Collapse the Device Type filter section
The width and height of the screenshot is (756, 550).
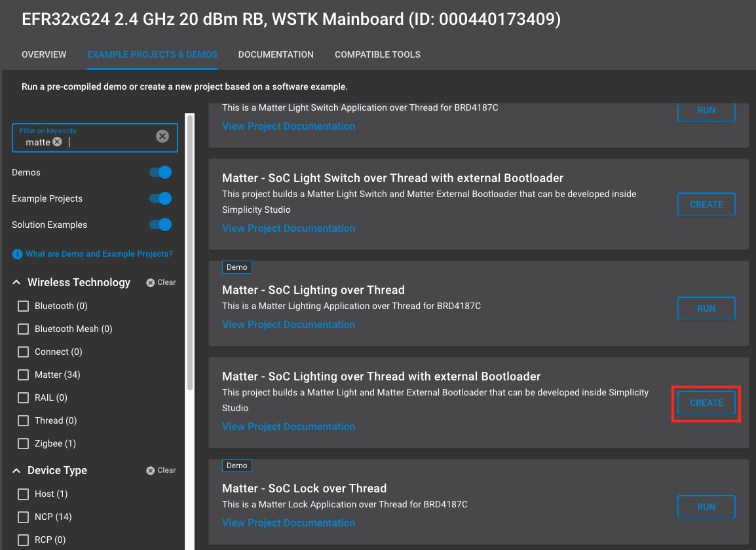click(x=17, y=470)
